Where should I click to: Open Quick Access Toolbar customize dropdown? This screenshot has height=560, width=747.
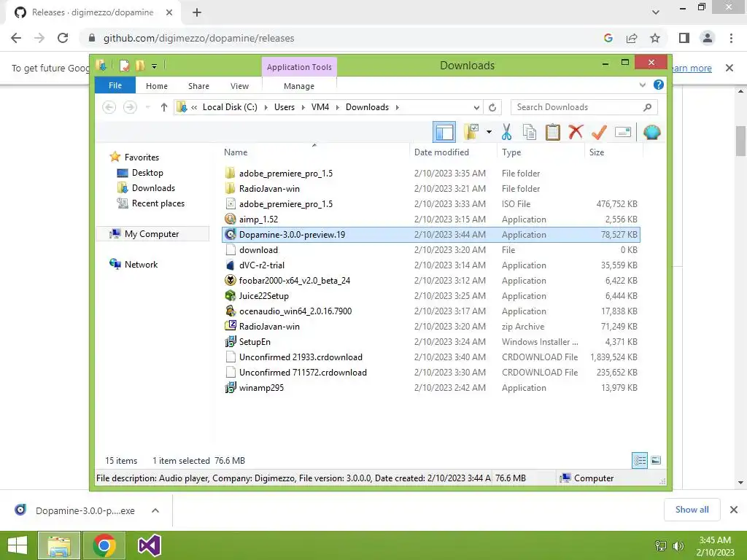pos(155,66)
